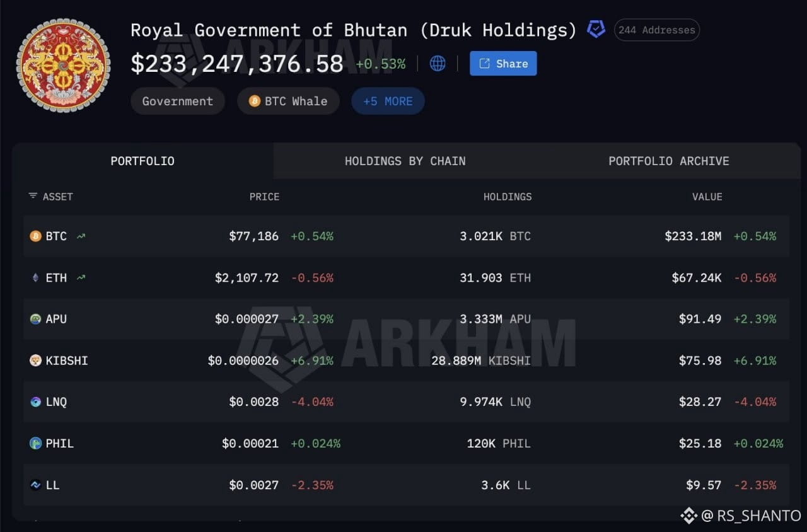807x532 pixels.
Task: Click the LNQ price $0.0028
Action: point(253,402)
